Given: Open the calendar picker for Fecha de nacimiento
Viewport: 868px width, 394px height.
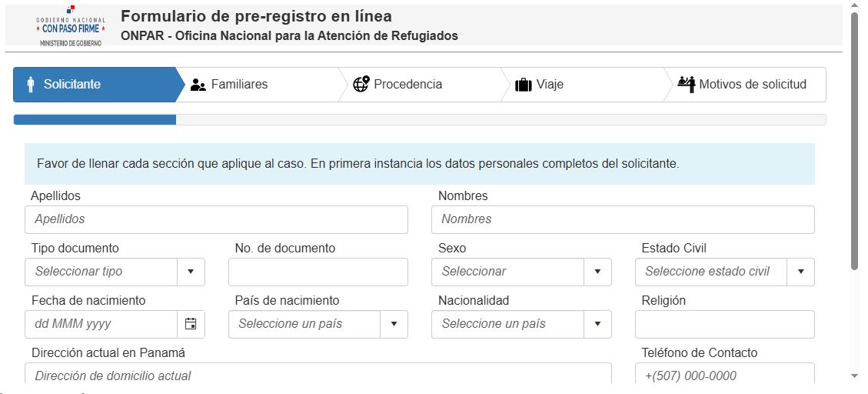Looking at the screenshot, I should click(191, 324).
